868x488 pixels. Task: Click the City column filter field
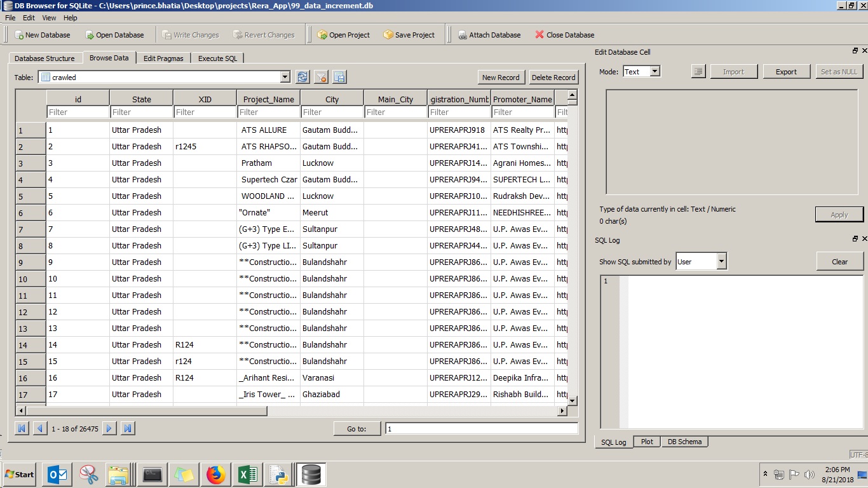tap(332, 112)
